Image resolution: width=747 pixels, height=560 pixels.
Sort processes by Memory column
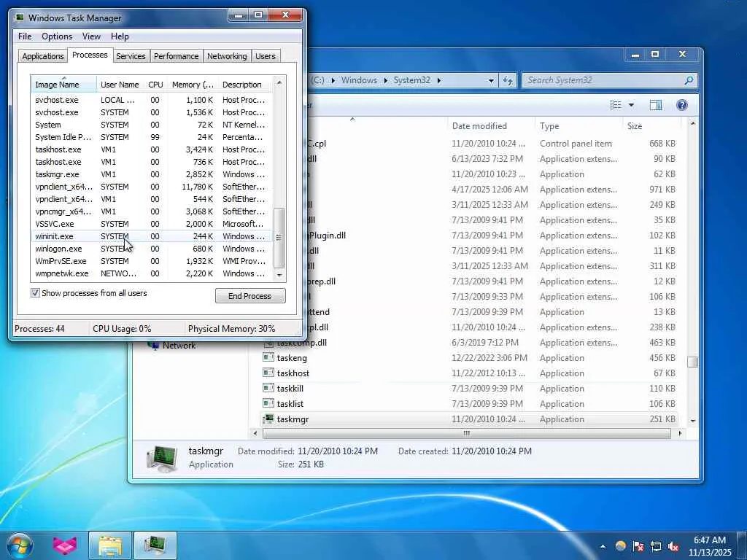pyautogui.click(x=193, y=85)
